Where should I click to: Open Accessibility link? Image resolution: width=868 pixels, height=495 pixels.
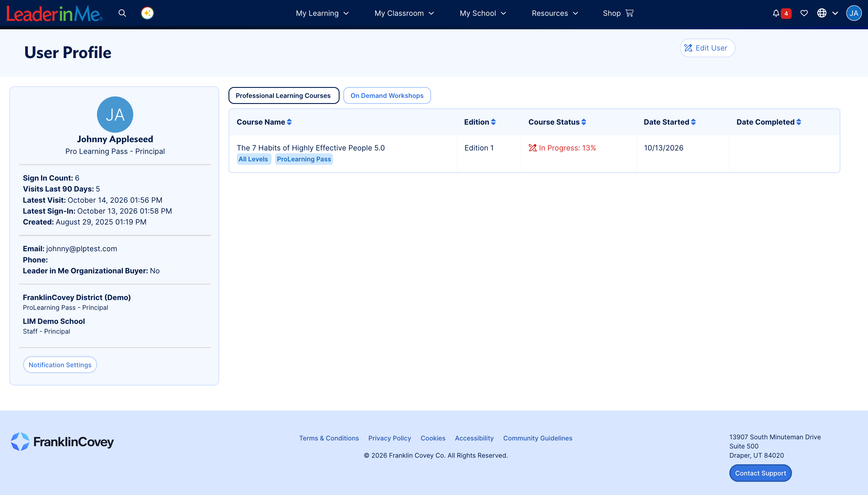[474, 438]
